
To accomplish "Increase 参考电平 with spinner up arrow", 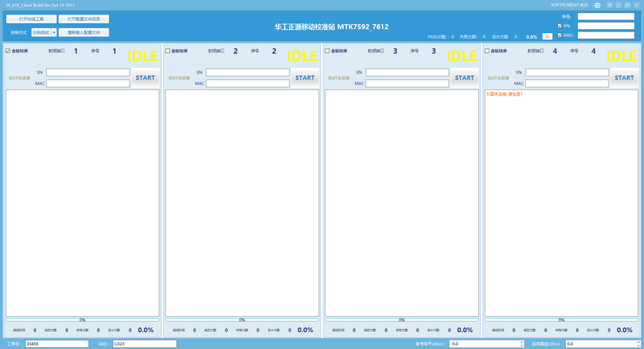I will (x=522, y=342).
